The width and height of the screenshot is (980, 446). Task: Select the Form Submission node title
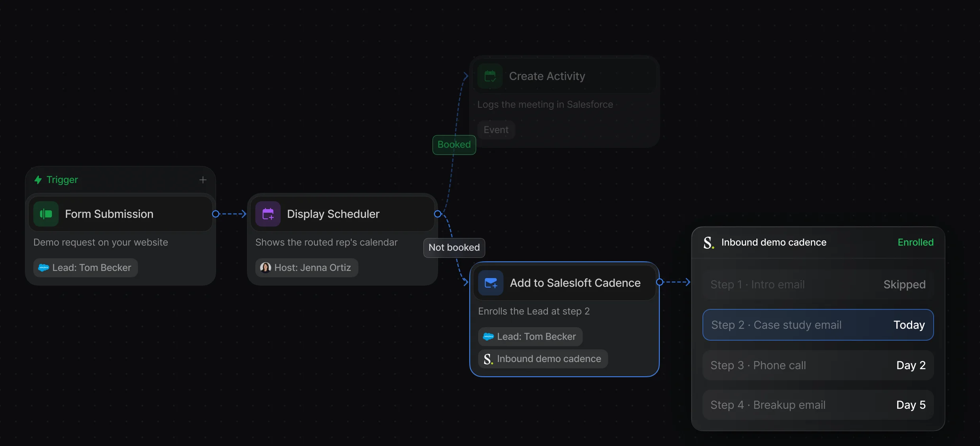(109, 214)
